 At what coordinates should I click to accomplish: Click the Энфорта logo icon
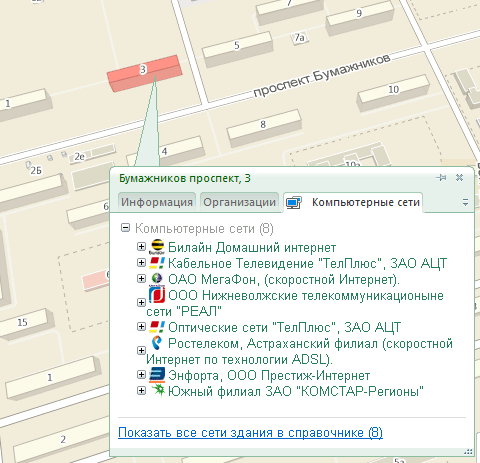[x=156, y=375]
